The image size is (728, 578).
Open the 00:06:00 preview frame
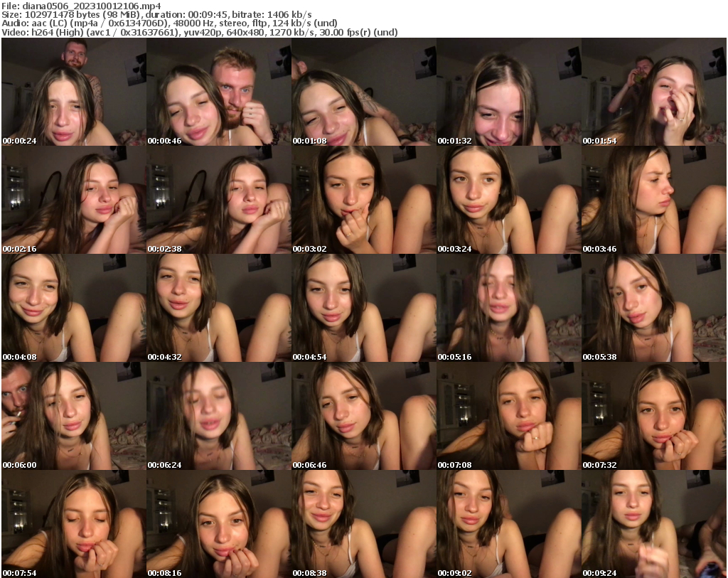[74, 417]
